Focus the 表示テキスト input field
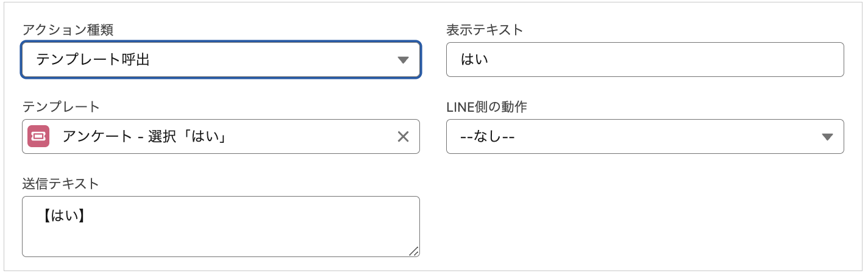 [x=644, y=60]
